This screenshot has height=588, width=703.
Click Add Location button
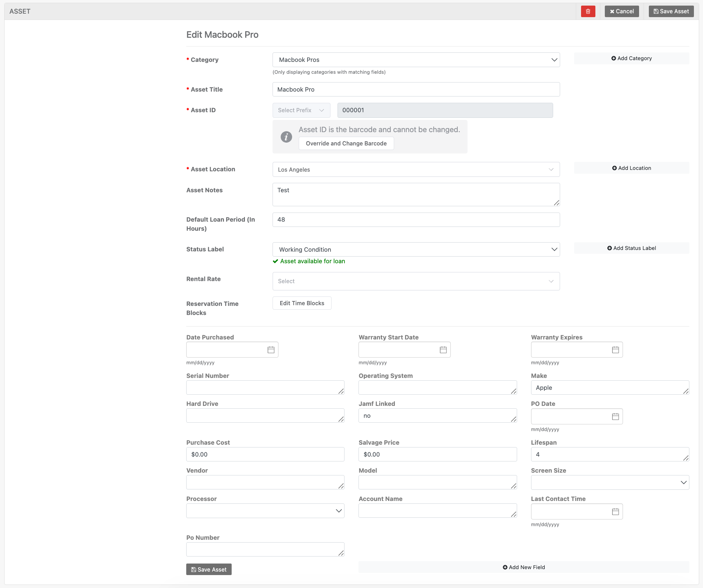point(631,168)
